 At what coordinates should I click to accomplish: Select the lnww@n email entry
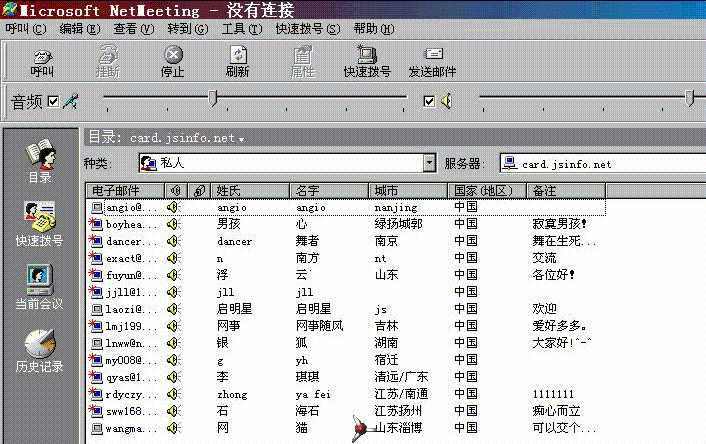click(131, 344)
